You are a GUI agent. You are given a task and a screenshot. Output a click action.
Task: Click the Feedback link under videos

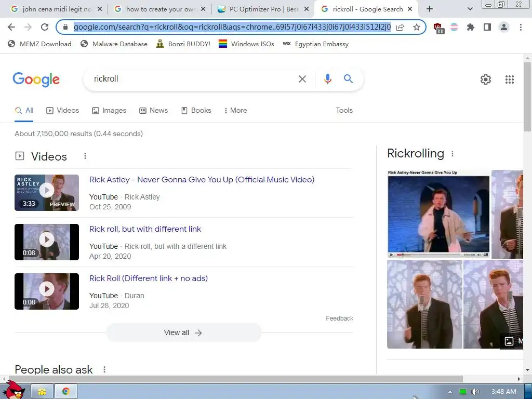(x=340, y=318)
